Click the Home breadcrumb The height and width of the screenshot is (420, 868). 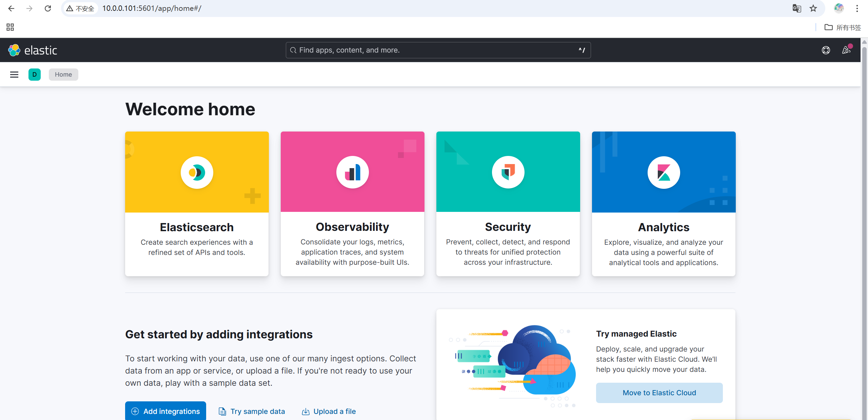pyautogui.click(x=63, y=75)
